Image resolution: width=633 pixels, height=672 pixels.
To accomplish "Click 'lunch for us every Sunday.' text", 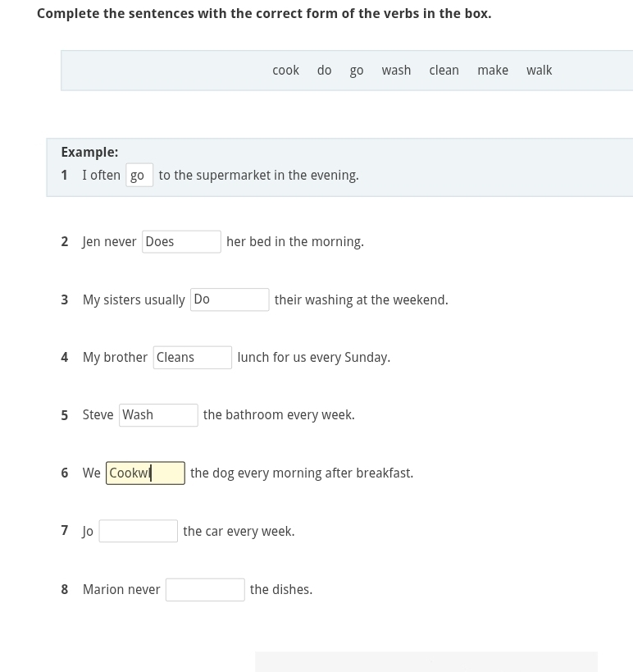I will point(314,358).
